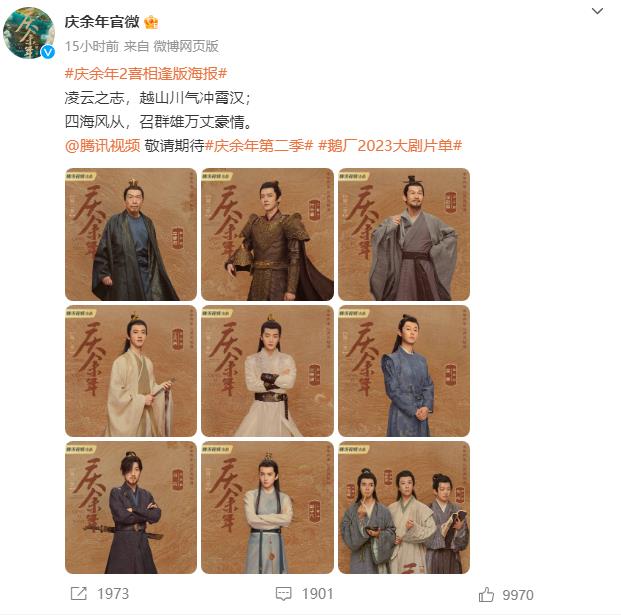
Task: Click the crown membership icon beside username
Action: 151,22
